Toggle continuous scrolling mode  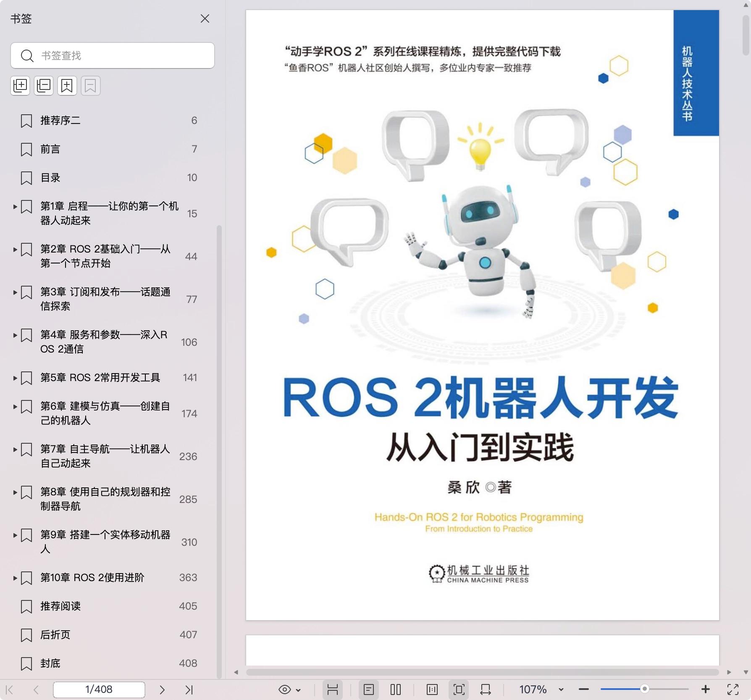click(333, 689)
